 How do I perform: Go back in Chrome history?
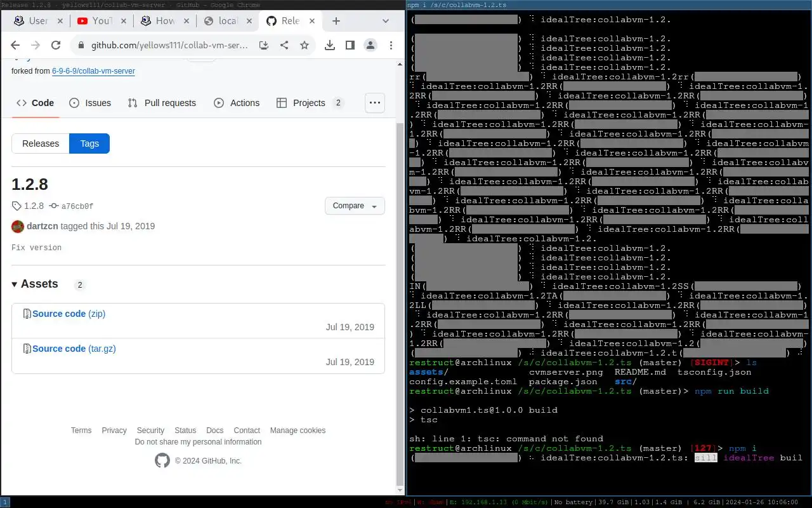click(15, 45)
